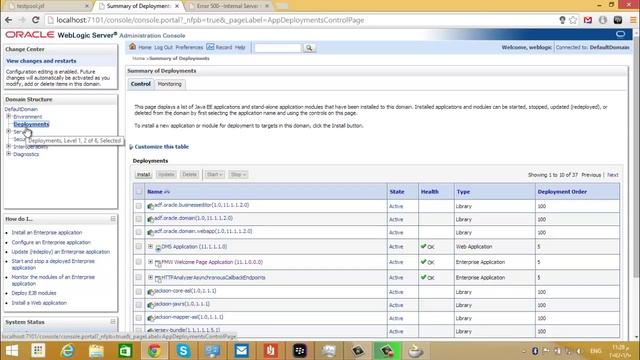Open Skype from taskbar
640x360 pixels.
tap(184, 351)
